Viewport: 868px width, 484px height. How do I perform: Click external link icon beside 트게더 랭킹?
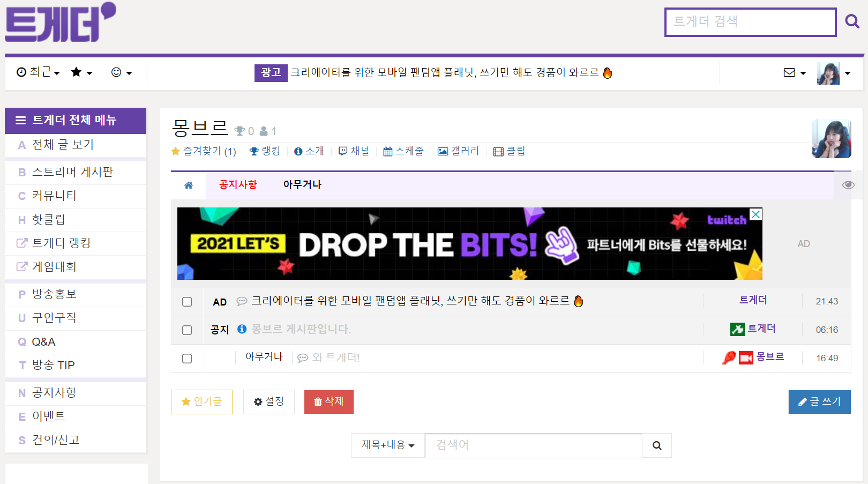[21, 243]
